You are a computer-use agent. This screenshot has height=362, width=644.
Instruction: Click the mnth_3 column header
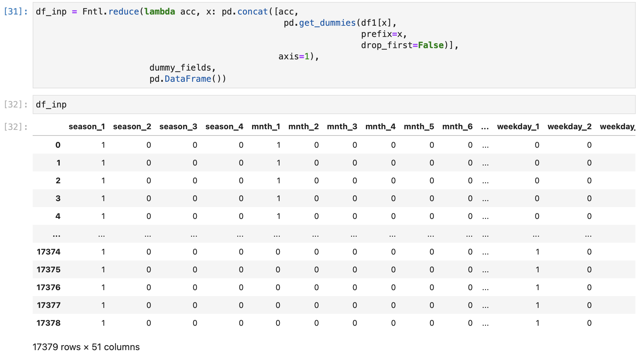(342, 127)
